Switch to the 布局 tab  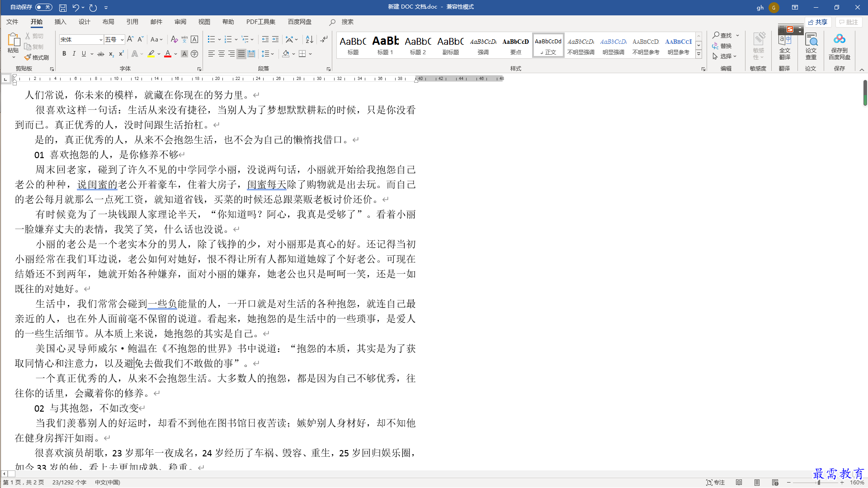[x=108, y=22]
